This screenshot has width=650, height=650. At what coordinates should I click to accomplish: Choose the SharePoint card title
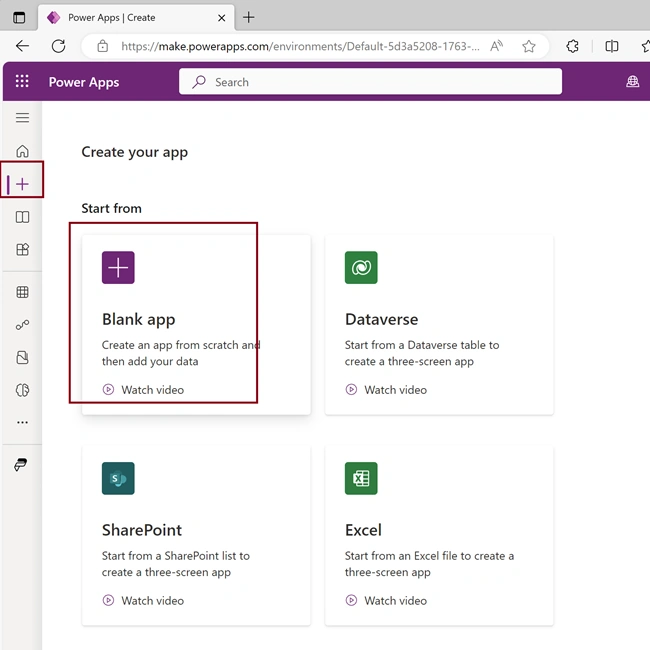pyautogui.click(x=142, y=530)
